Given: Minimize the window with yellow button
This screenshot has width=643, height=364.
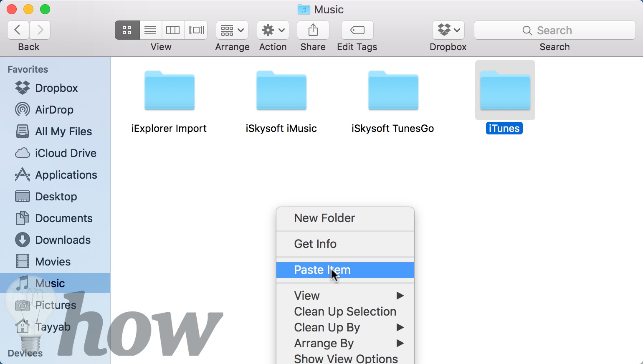Looking at the screenshot, I should click(28, 9).
